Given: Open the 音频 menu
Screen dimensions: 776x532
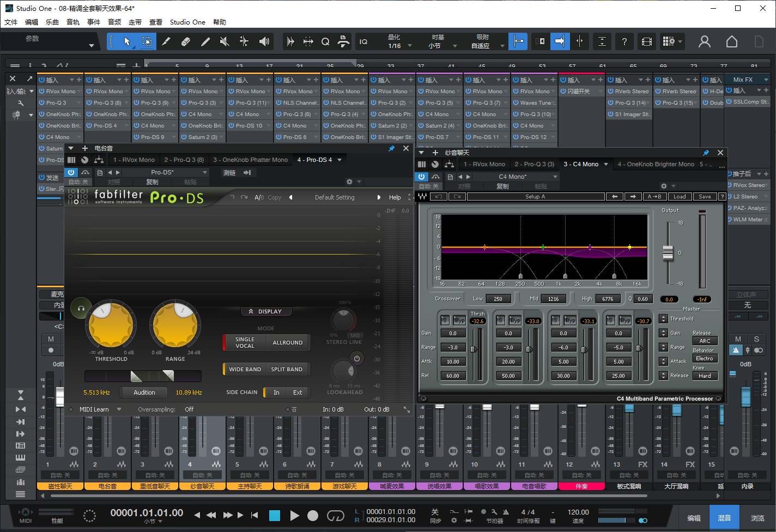Looking at the screenshot, I should [114, 22].
